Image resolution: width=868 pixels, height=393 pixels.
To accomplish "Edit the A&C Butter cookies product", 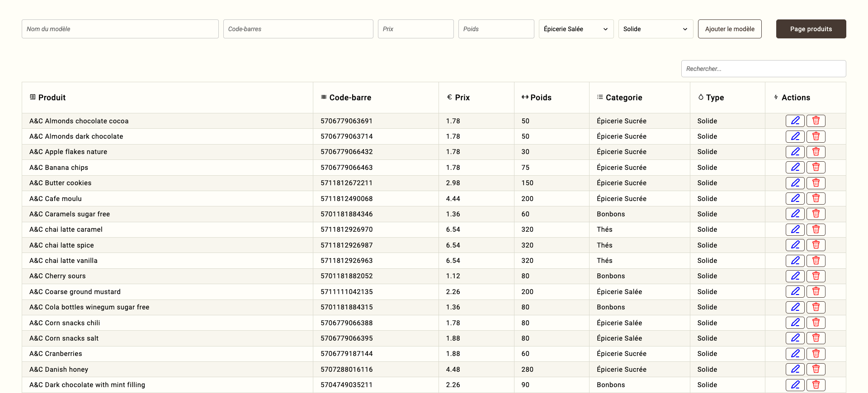I will pos(795,183).
